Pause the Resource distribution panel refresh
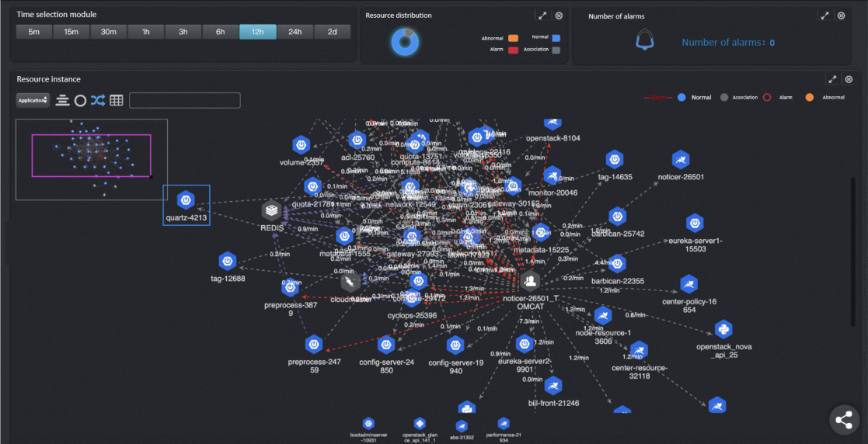 [559, 16]
